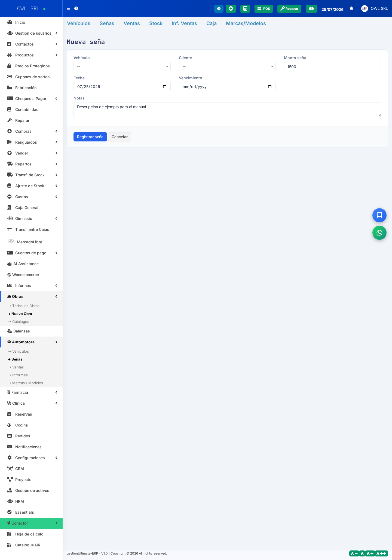Click the Precios Protegidos lock icon

point(9,66)
